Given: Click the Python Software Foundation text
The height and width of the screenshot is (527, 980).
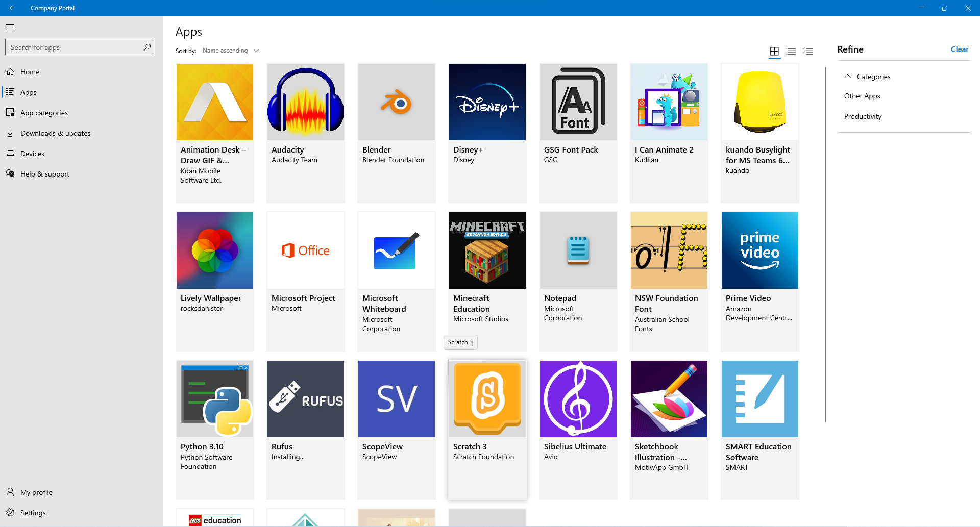Looking at the screenshot, I should tap(207, 462).
